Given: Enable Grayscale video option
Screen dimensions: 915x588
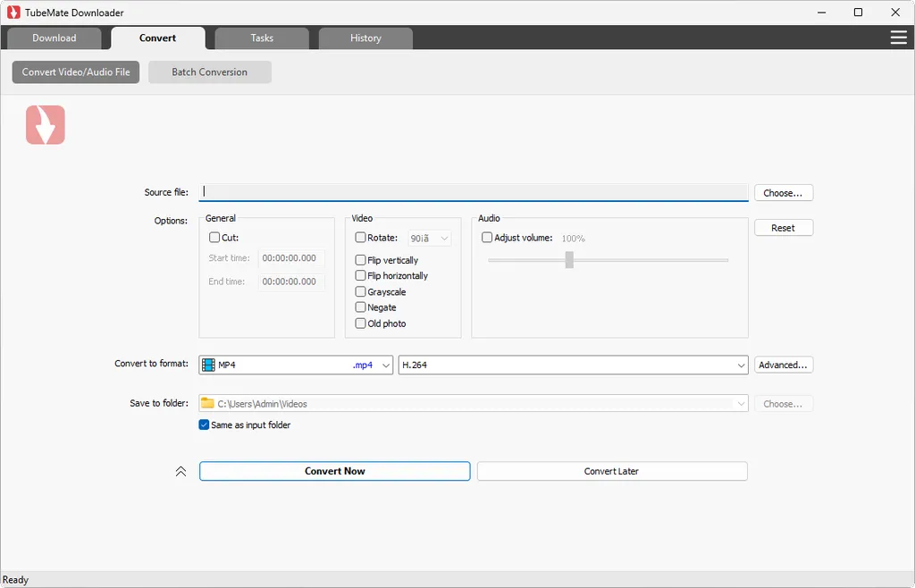Looking at the screenshot, I should 360,291.
